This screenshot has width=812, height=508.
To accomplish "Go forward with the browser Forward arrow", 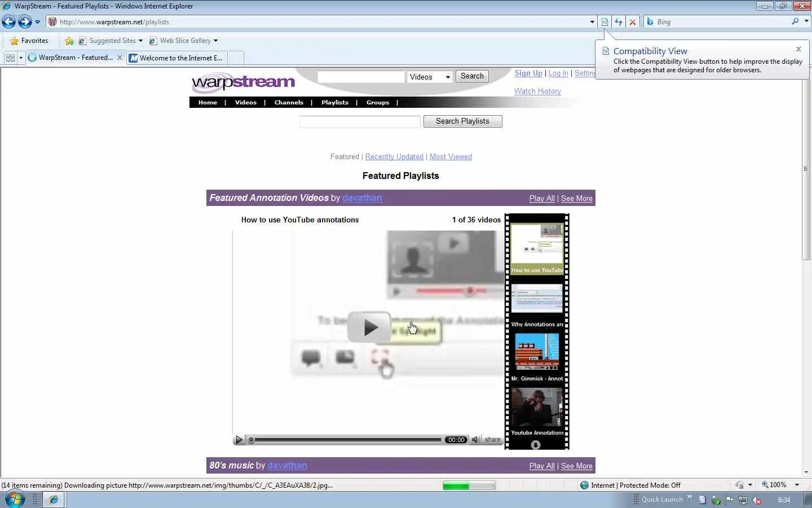I will tap(25, 22).
